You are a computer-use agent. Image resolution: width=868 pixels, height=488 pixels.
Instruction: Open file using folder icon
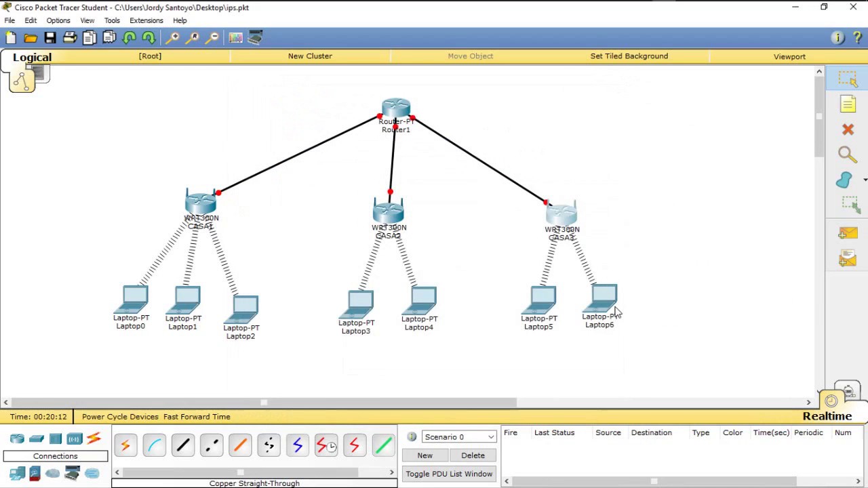(31, 38)
